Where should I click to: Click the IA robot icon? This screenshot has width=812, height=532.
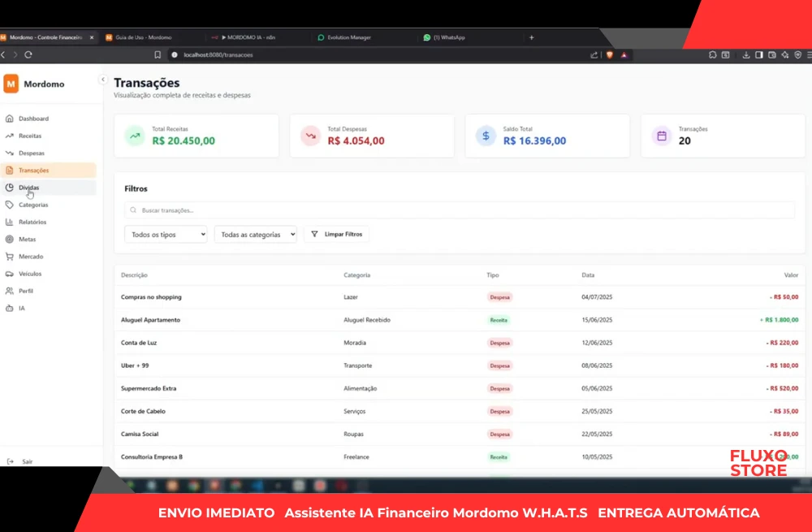pos(10,308)
